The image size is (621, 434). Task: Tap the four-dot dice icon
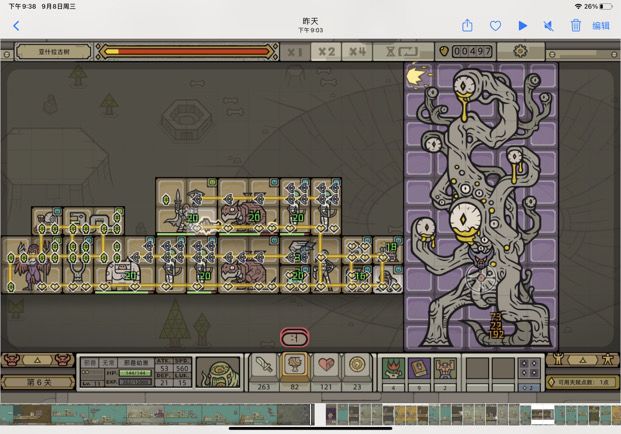pos(530,369)
